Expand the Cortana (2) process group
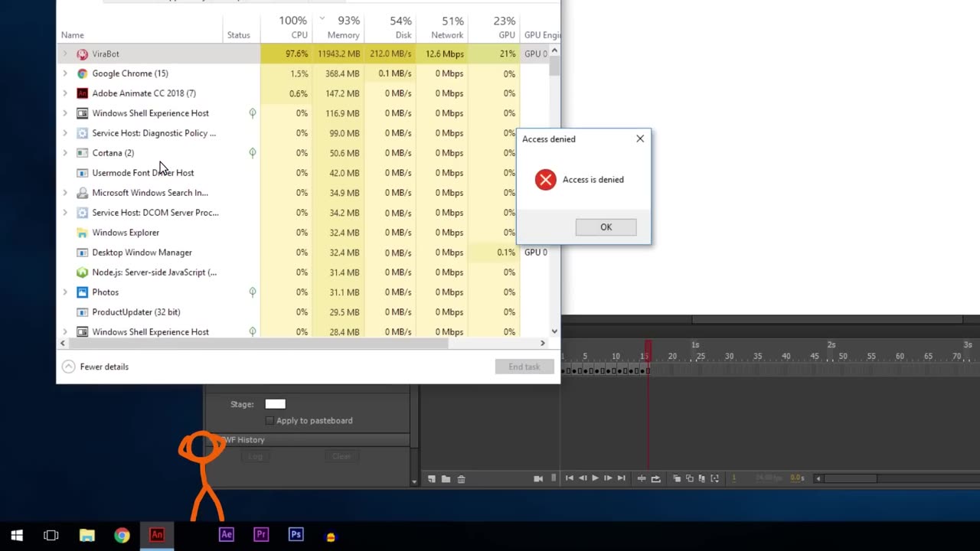Viewport: 980px width, 551px height. [x=64, y=153]
